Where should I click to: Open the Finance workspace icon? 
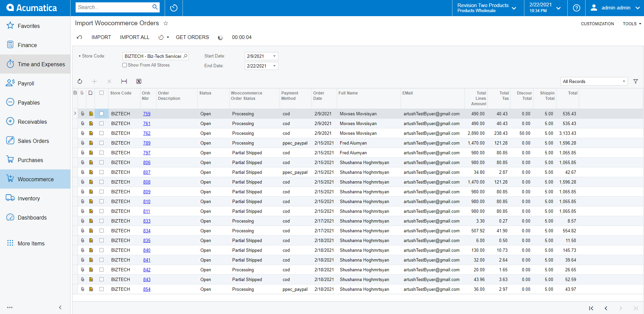(x=10, y=45)
